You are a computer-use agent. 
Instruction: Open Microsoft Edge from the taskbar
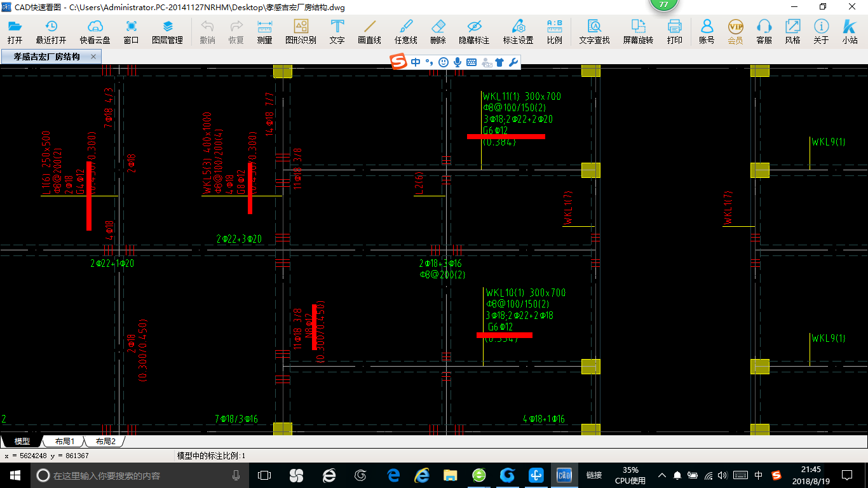393,475
